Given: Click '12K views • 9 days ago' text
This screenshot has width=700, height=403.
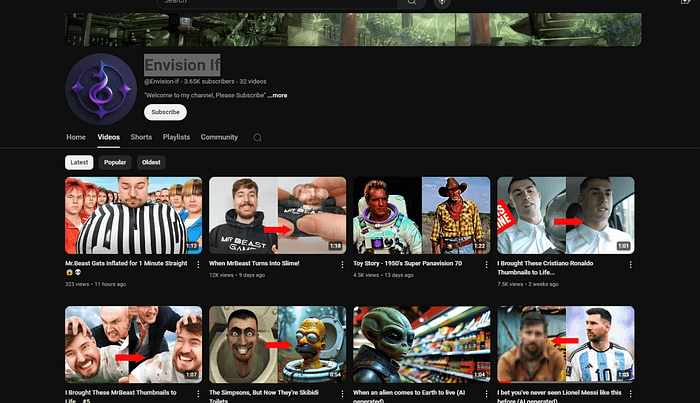Looking at the screenshot, I should click(x=237, y=275).
